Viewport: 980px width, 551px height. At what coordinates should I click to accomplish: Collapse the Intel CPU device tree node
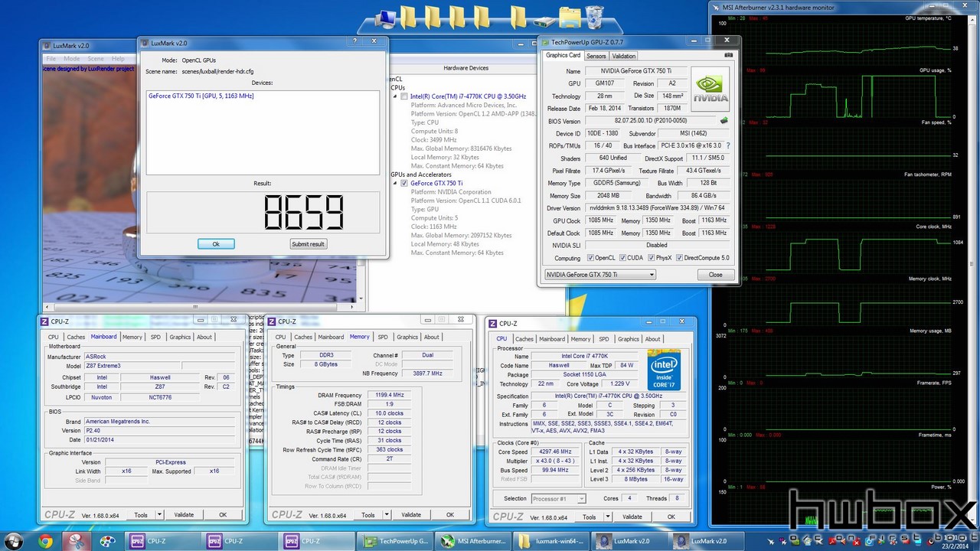point(395,96)
